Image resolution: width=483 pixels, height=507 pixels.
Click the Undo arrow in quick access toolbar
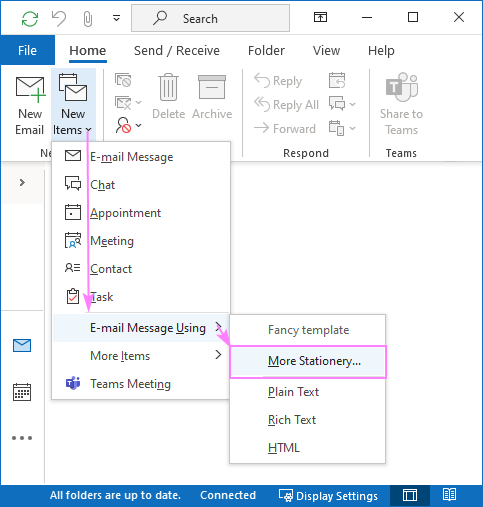click(59, 18)
